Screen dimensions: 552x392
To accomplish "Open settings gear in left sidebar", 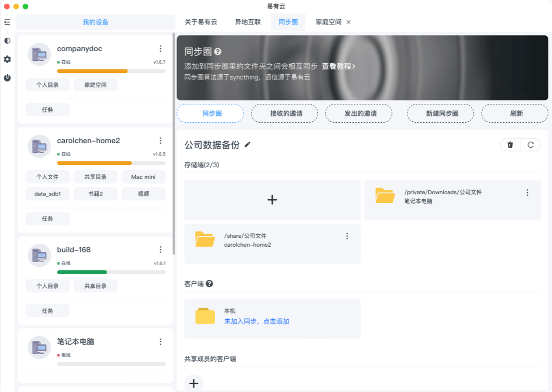I will pyautogui.click(x=7, y=59).
